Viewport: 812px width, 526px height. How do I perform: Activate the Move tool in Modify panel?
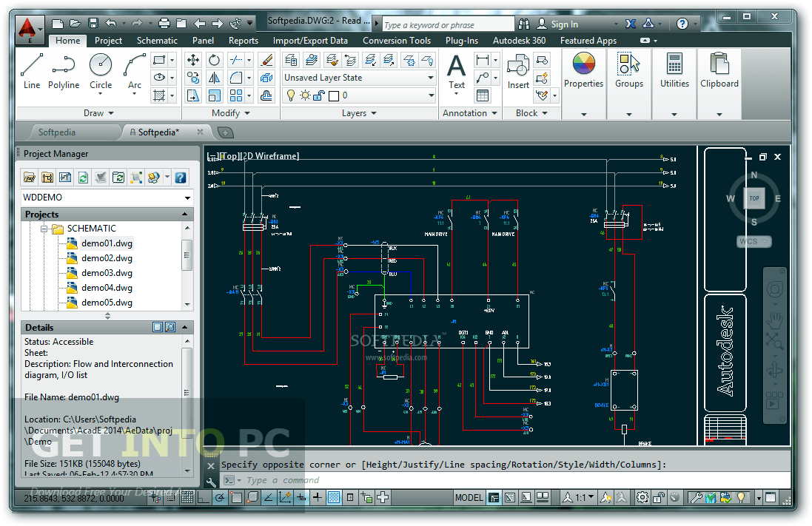pyautogui.click(x=193, y=60)
